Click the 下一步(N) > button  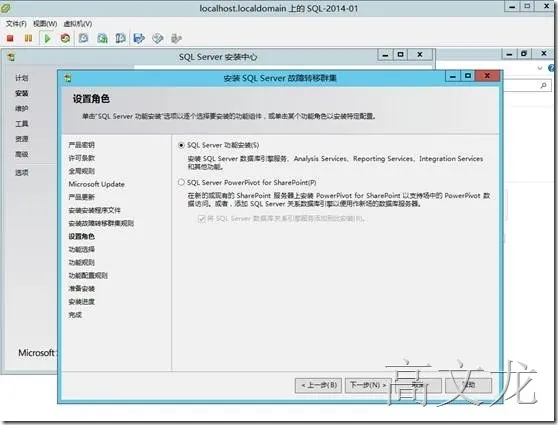pos(368,385)
